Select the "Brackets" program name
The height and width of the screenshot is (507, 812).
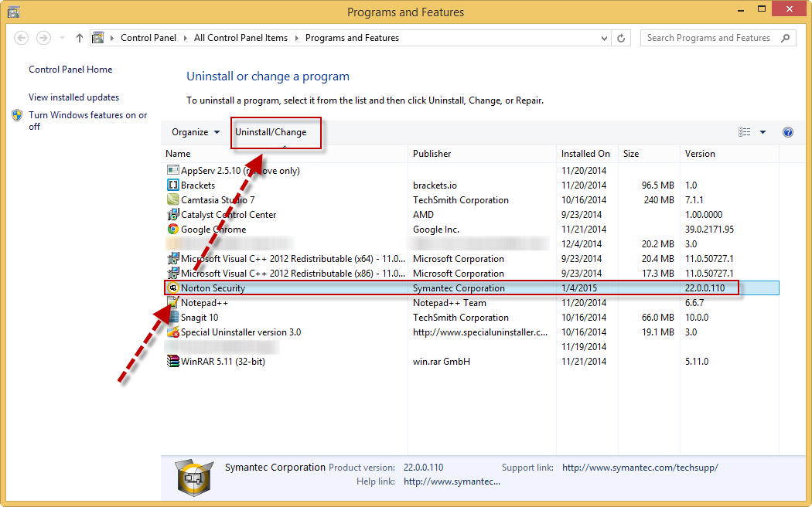(x=198, y=185)
